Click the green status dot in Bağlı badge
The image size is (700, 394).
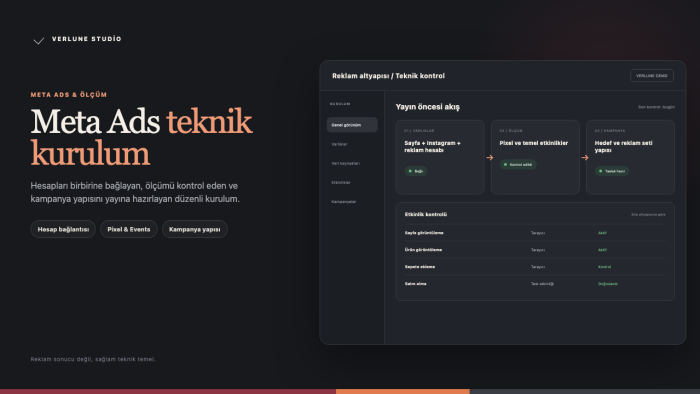410,171
